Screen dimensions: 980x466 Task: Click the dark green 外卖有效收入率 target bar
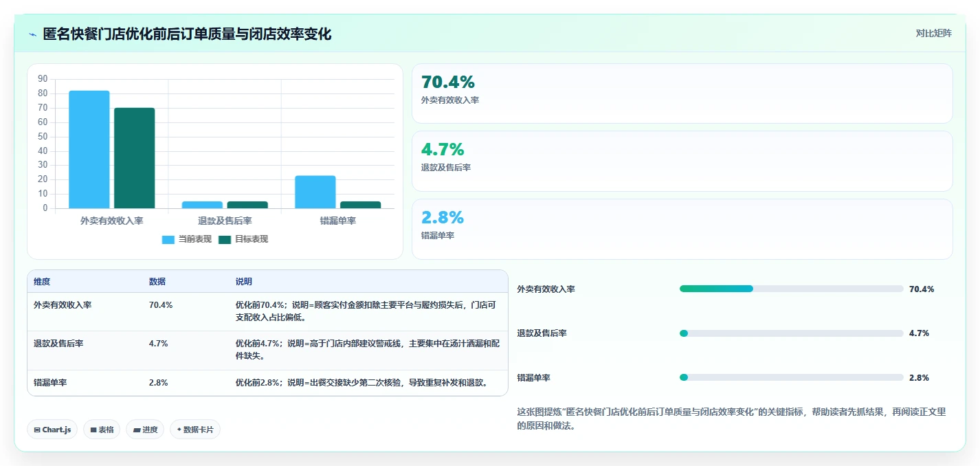pos(135,158)
